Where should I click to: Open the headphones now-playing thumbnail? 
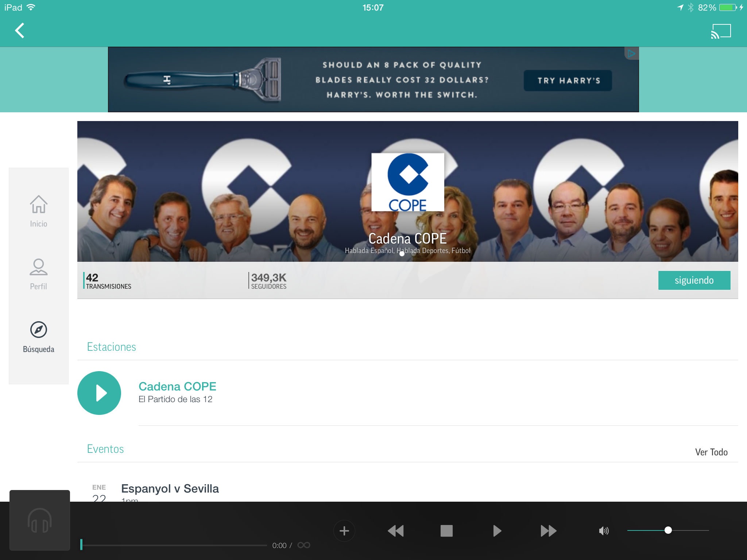coord(40,520)
